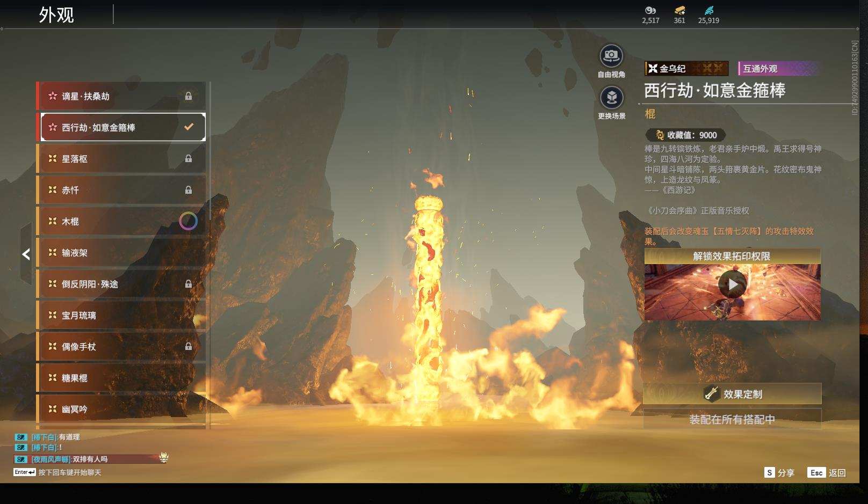Viewport: 868px width, 504px height.
Task: Click the channel icon beside 有道理 message
Action: pos(21,437)
